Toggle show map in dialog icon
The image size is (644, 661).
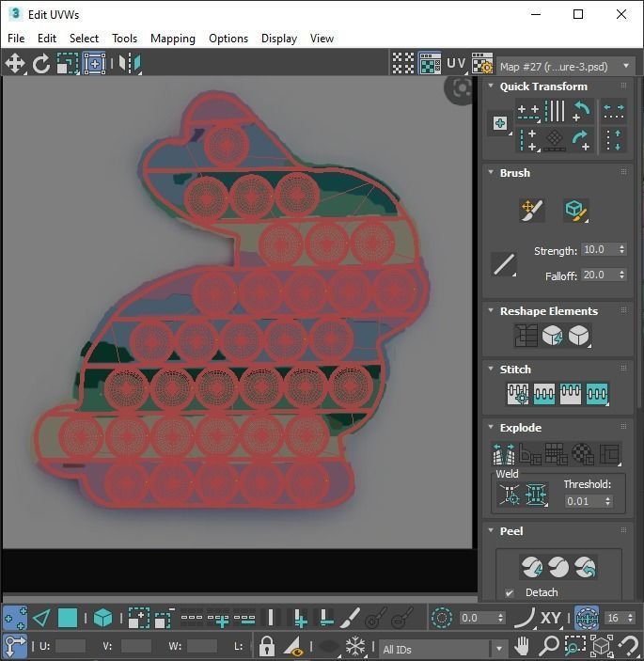point(430,64)
